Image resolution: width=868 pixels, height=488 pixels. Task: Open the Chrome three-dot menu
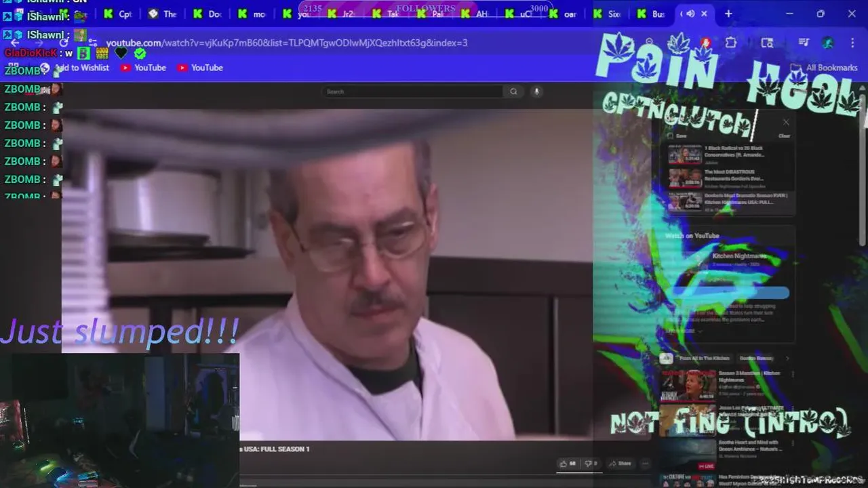tap(852, 43)
